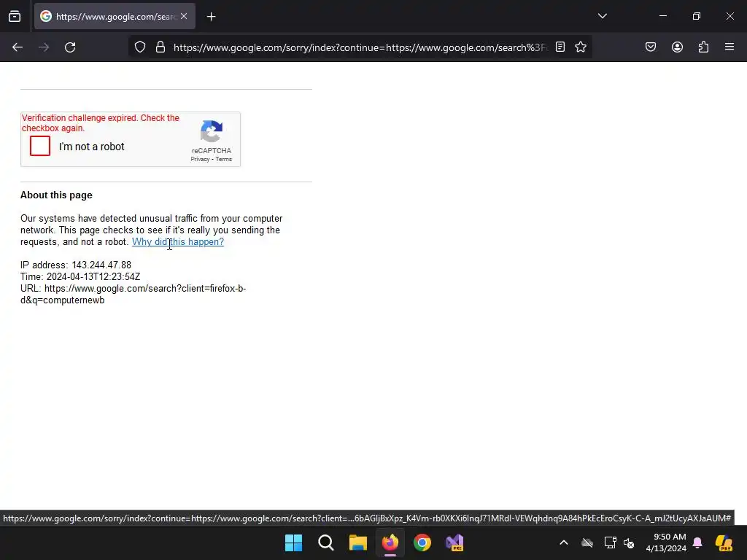
Task: Open muted volume tray icon
Action: tap(630, 542)
